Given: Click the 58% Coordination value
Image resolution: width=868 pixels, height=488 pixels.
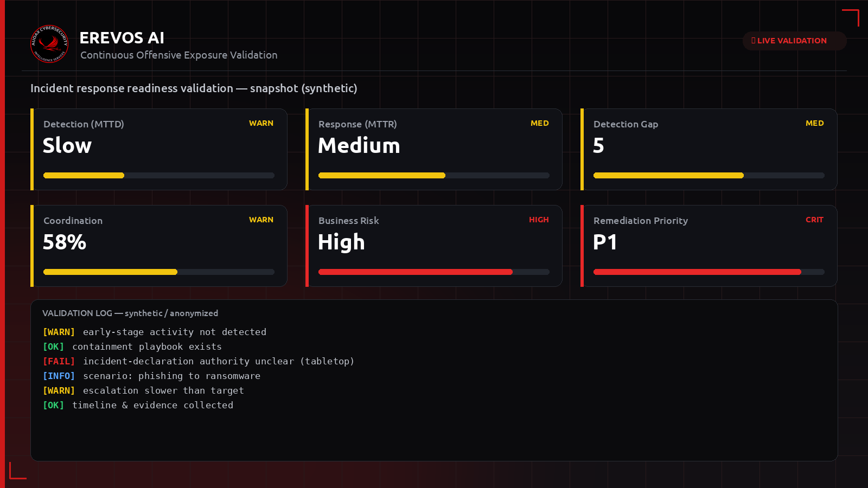Looking at the screenshot, I should 65,242.
